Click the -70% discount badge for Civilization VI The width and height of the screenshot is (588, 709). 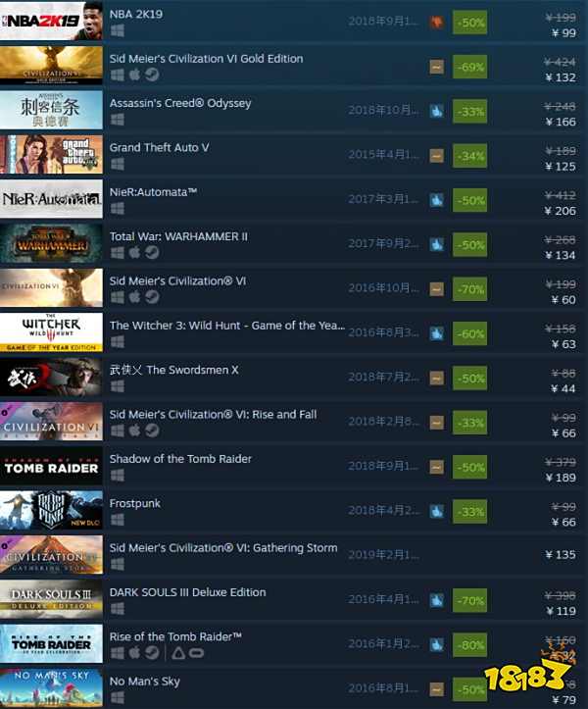(470, 289)
